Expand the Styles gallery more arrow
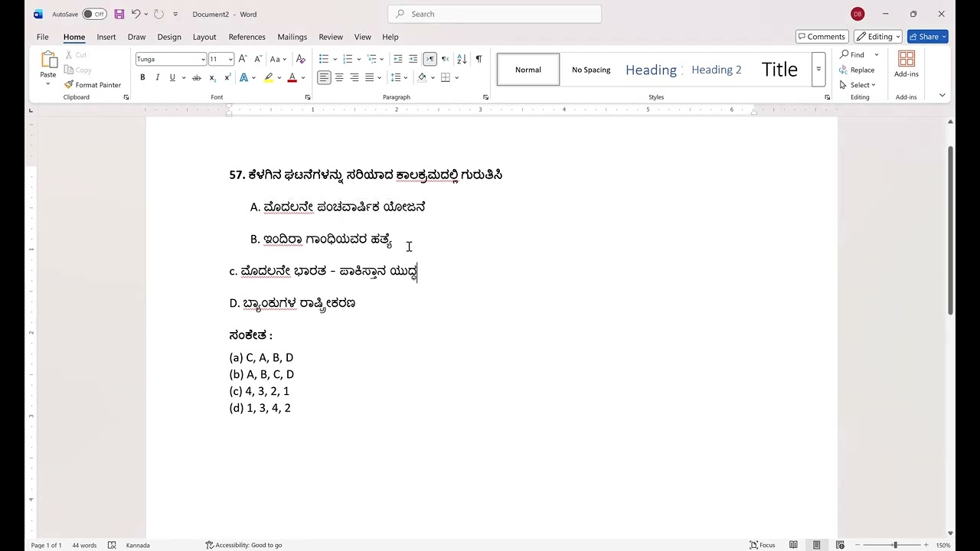980x551 pixels. 818,70
